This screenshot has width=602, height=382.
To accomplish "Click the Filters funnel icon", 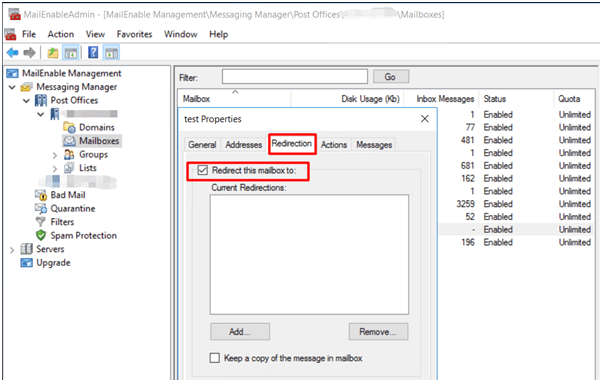I will point(41,222).
